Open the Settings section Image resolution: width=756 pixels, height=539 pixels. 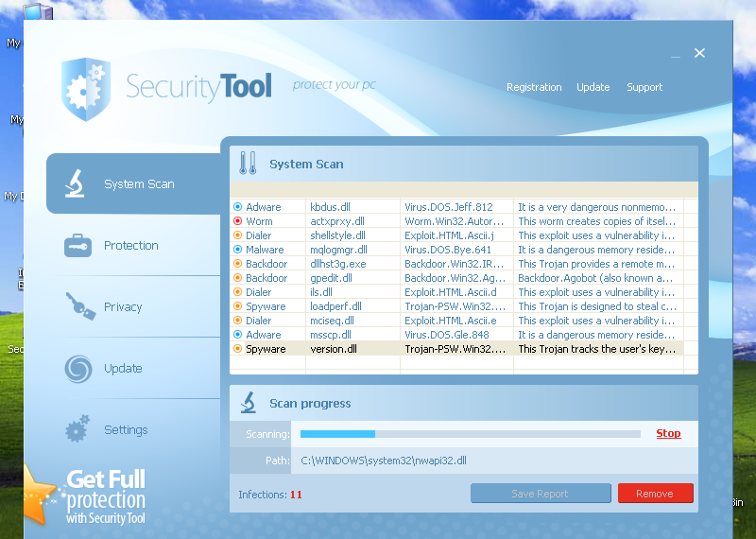(x=133, y=429)
